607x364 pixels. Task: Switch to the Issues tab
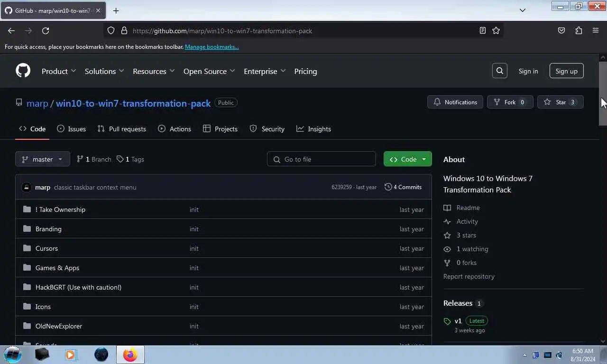point(71,129)
